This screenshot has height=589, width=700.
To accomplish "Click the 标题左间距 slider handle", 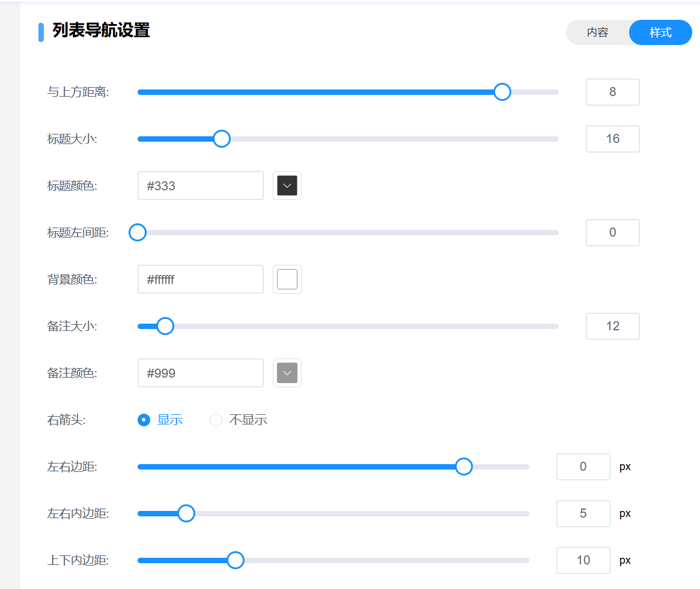I will [138, 232].
